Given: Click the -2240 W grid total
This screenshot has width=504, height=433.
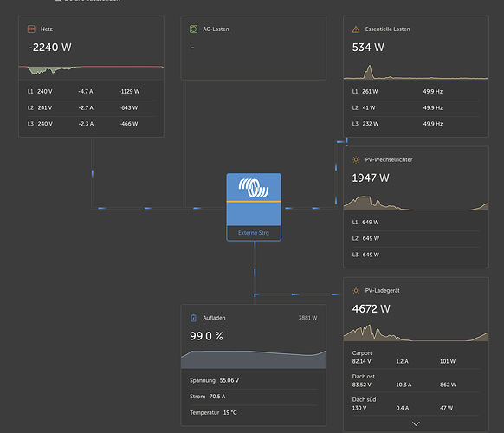Looking at the screenshot, I should tap(50, 48).
